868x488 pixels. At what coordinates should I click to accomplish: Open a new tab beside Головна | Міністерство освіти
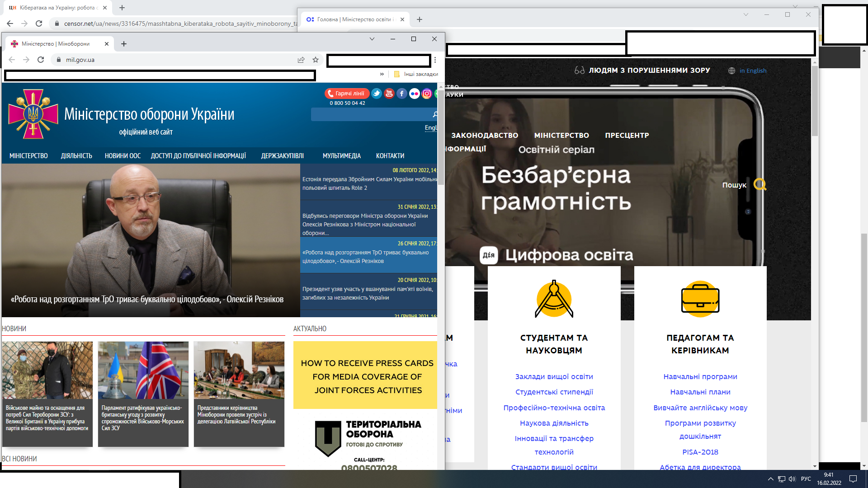[x=420, y=19]
